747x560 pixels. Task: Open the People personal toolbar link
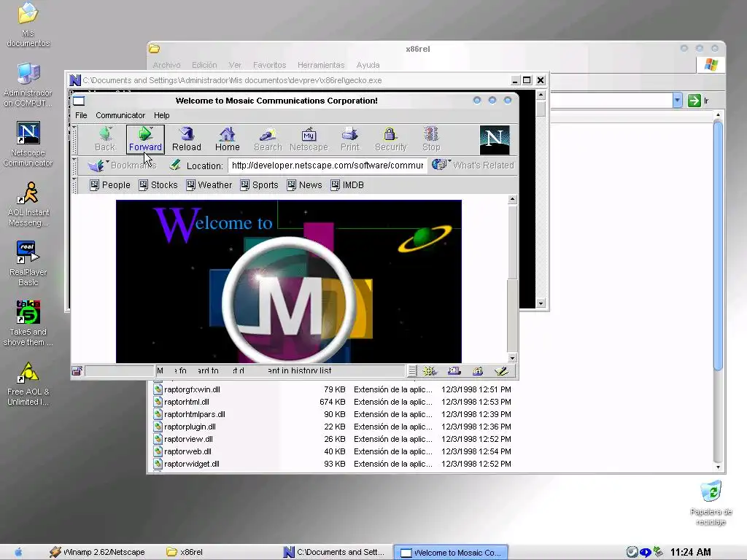click(x=110, y=184)
